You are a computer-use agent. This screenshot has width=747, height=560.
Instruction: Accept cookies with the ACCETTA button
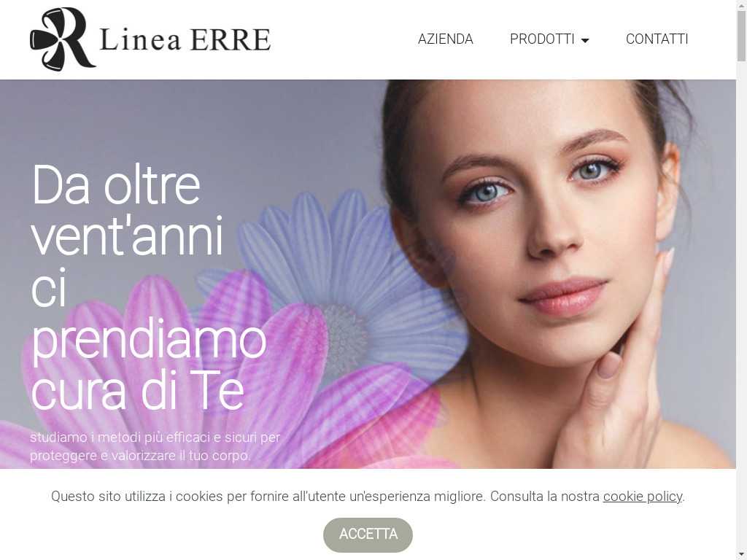click(368, 534)
